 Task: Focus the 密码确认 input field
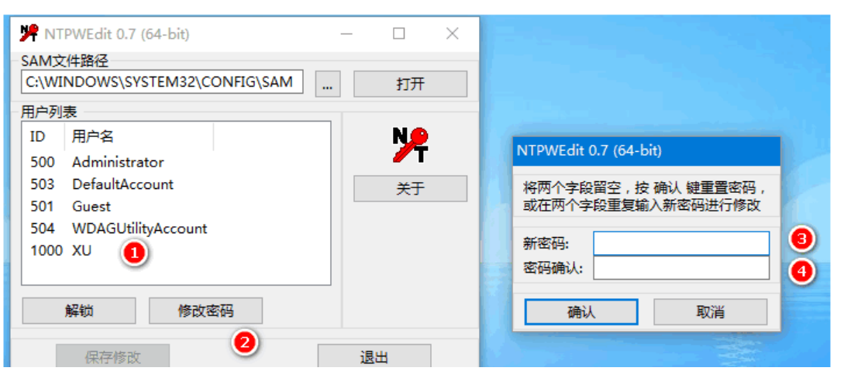coord(681,269)
